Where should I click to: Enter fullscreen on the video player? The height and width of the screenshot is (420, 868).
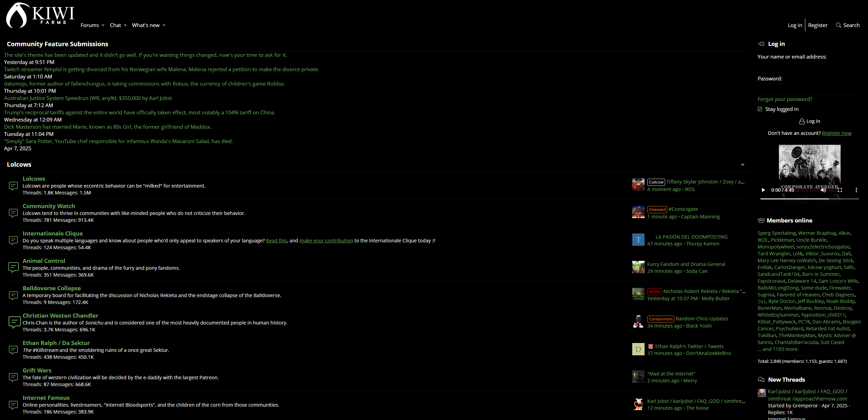pos(840,190)
